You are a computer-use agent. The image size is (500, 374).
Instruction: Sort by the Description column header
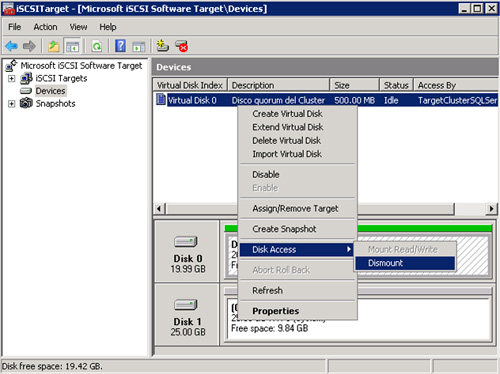click(x=279, y=85)
